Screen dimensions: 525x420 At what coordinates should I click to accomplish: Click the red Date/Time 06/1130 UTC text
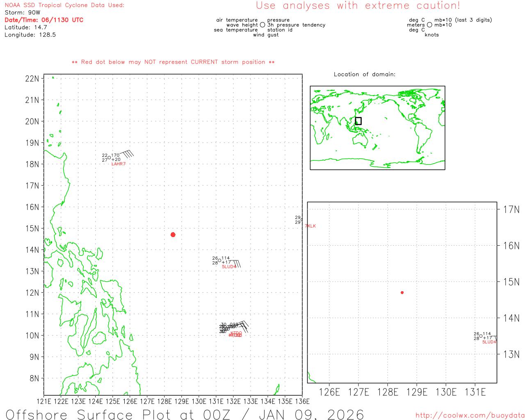click(x=44, y=20)
